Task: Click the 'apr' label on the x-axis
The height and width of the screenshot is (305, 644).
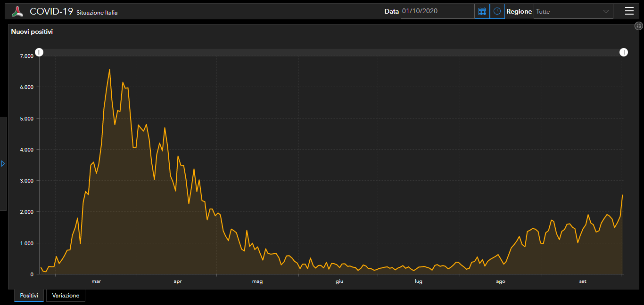Action: tap(178, 281)
